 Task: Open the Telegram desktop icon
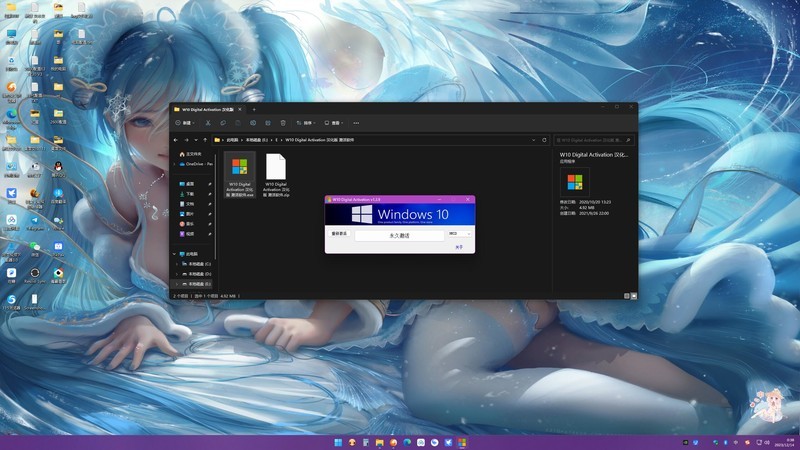pos(35,222)
